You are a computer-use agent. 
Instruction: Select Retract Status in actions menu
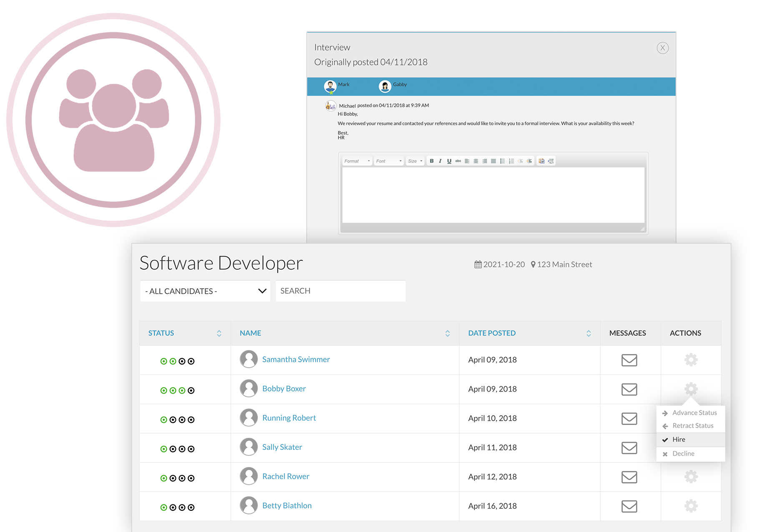tap(690, 425)
